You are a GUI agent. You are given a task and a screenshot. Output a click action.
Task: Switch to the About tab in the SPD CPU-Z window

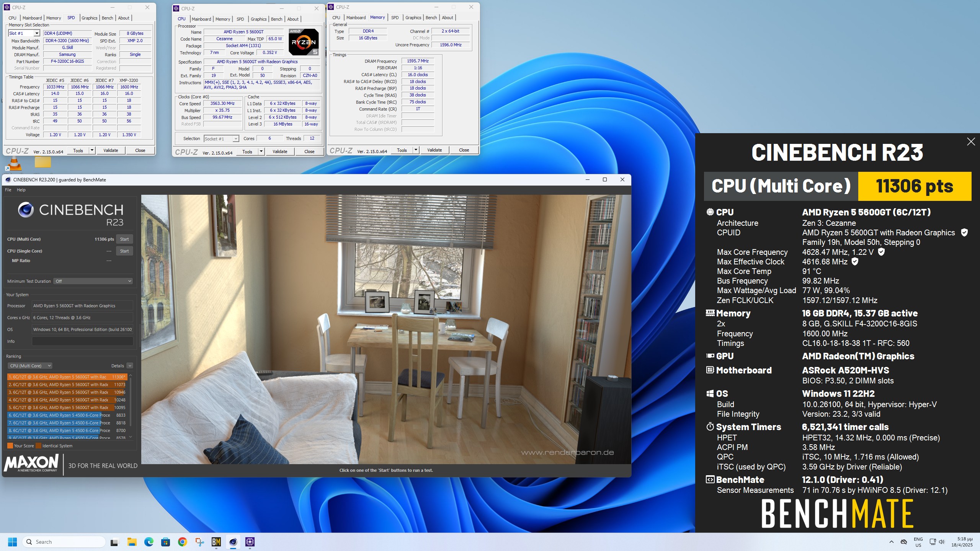pos(124,18)
